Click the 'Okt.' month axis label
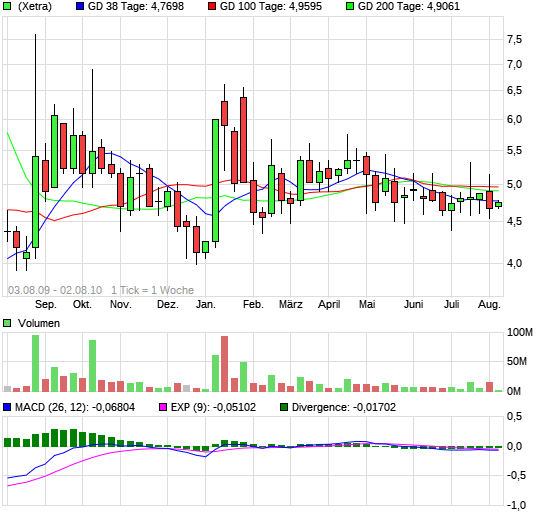 [x=82, y=305]
